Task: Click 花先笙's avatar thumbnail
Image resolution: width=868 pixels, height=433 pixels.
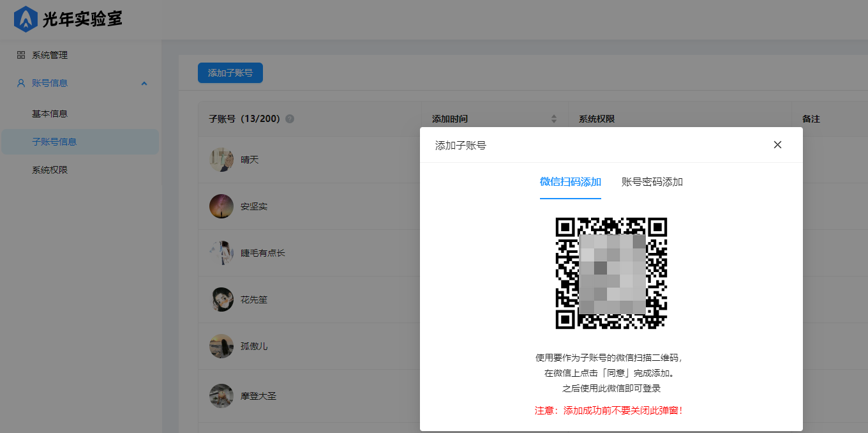Action: [221, 300]
